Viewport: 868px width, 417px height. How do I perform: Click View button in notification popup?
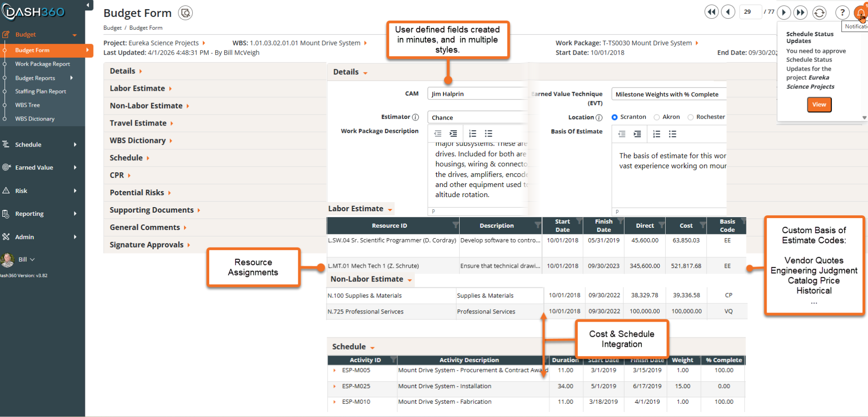pyautogui.click(x=819, y=104)
